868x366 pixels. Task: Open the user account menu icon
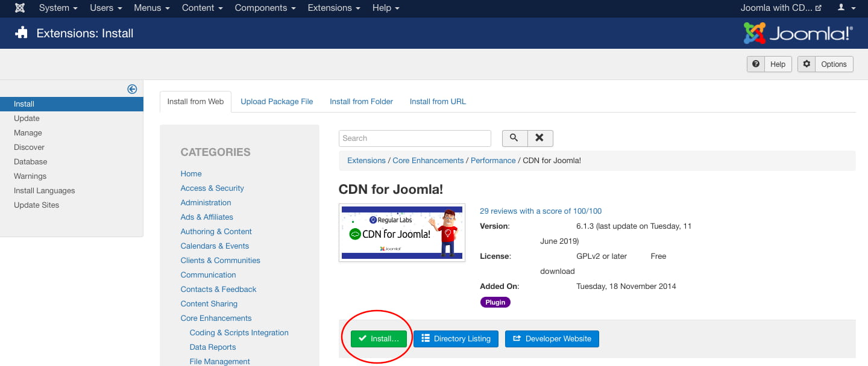(x=846, y=8)
